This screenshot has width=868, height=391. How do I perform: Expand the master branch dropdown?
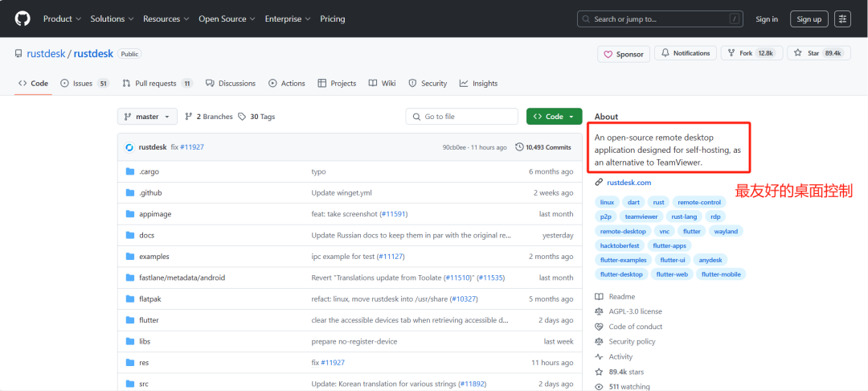click(147, 117)
